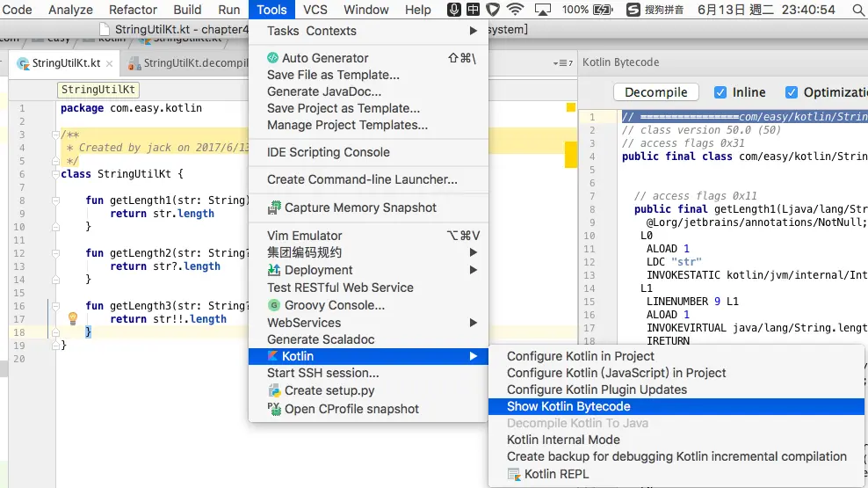Click the AirPlay display icon in menu bar
The image size is (868, 488).
543,10
